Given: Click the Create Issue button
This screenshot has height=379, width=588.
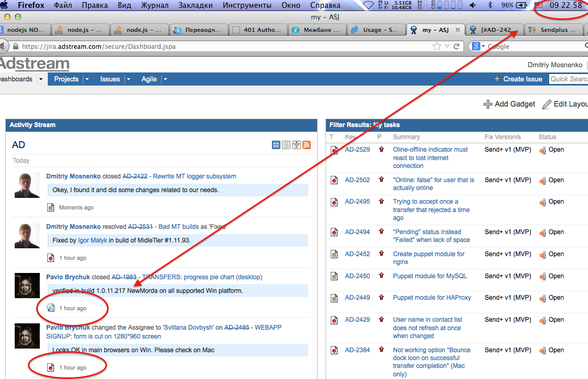Looking at the screenshot, I should [x=518, y=79].
